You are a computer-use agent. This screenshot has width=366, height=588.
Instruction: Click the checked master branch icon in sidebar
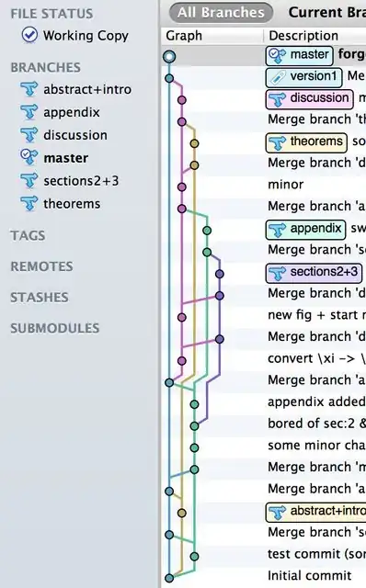[29, 157]
